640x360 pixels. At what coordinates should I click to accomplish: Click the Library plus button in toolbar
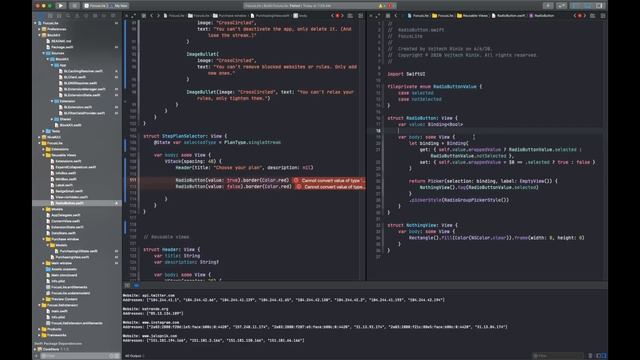pos(548,6)
